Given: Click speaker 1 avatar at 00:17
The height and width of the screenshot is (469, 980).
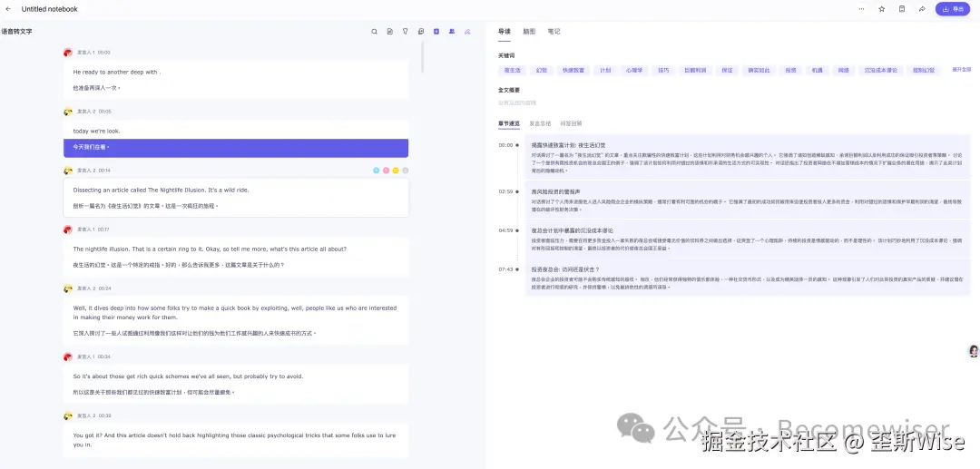Looking at the screenshot, I should (x=68, y=230).
